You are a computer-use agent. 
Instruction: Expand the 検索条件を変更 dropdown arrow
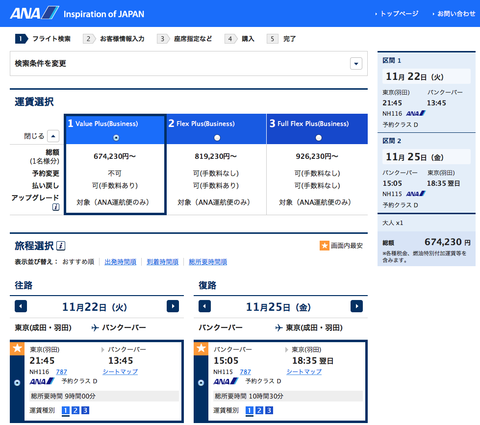click(x=356, y=63)
